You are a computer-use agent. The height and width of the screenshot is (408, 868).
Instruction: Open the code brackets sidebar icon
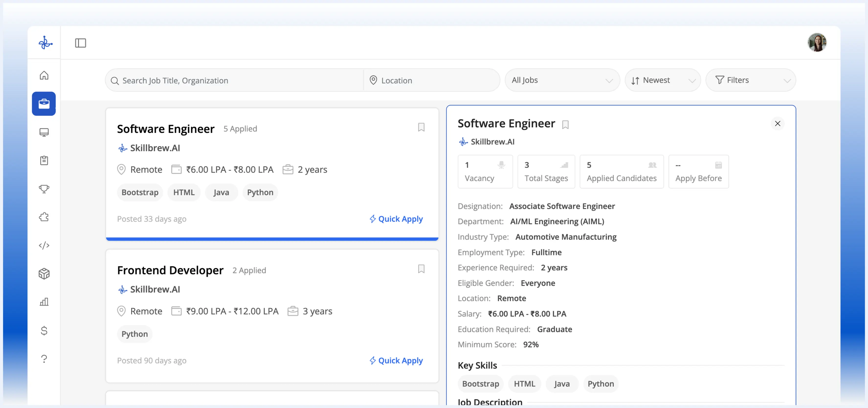pyautogui.click(x=44, y=245)
